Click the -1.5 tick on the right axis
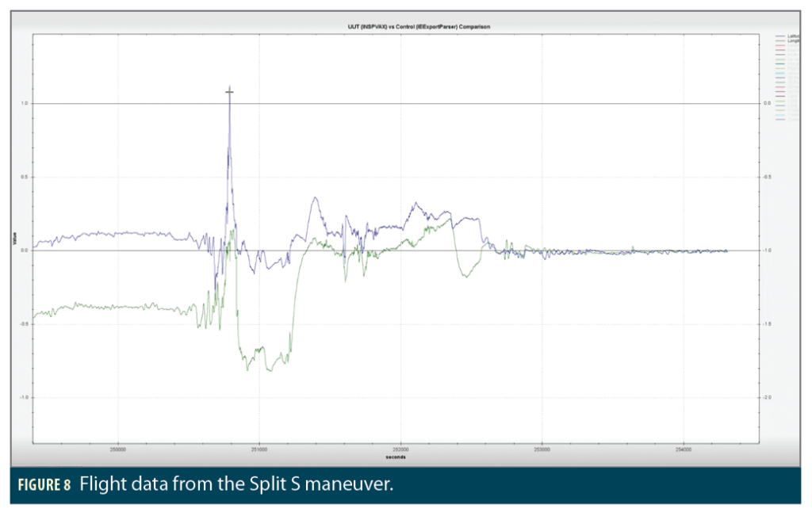Viewport: 812px width, 520px height. tap(768, 323)
